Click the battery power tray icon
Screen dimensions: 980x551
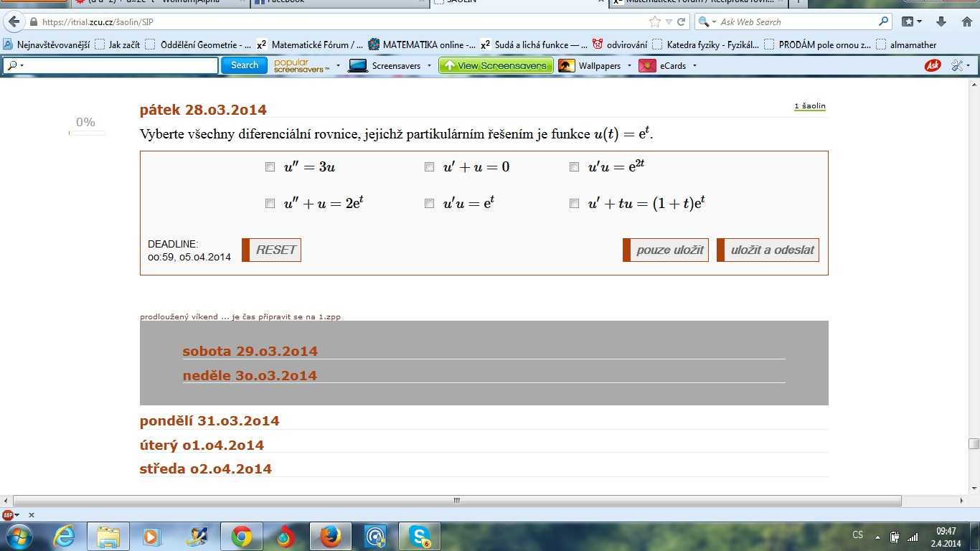(895, 537)
